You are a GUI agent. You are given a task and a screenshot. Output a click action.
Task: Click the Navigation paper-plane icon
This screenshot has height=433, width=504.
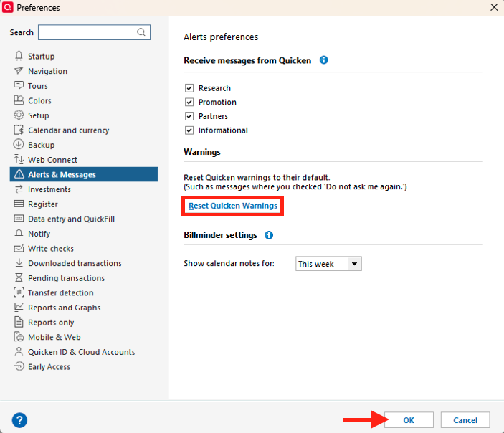pyautogui.click(x=19, y=71)
